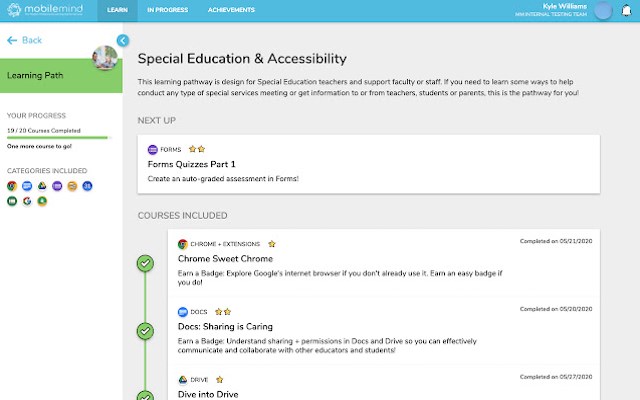Screen dimensions: 640x400
Task: Click the courses completed progress bar
Action: [x=58, y=138]
